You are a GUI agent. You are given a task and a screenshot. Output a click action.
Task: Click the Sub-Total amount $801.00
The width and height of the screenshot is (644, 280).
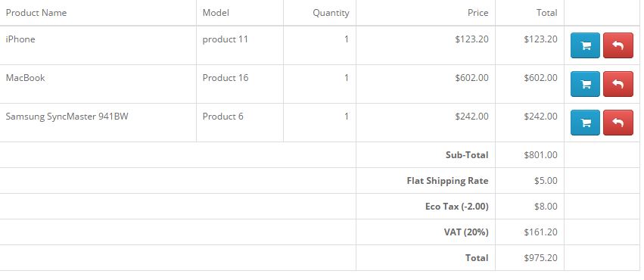[x=540, y=155]
